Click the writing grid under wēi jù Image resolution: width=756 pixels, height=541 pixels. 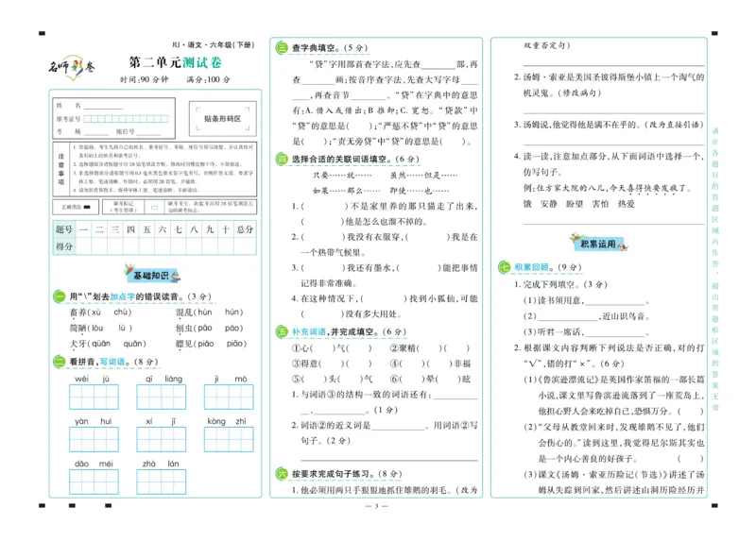click(x=94, y=397)
